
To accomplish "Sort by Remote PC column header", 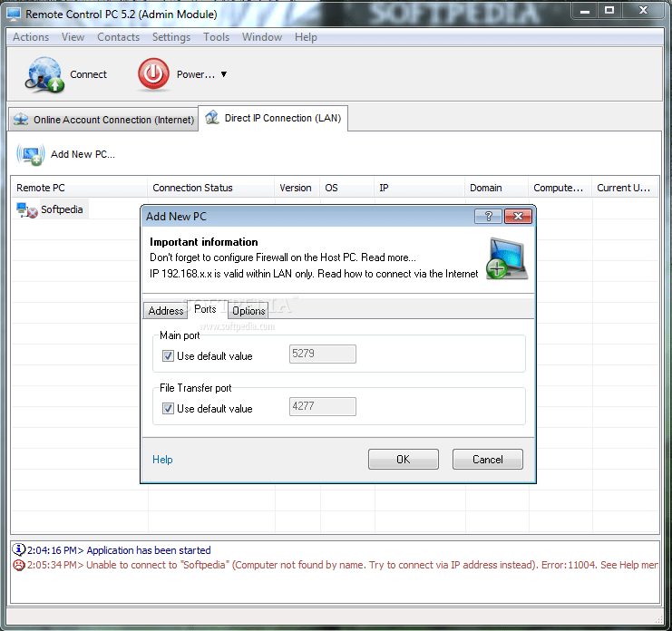I will coord(79,188).
